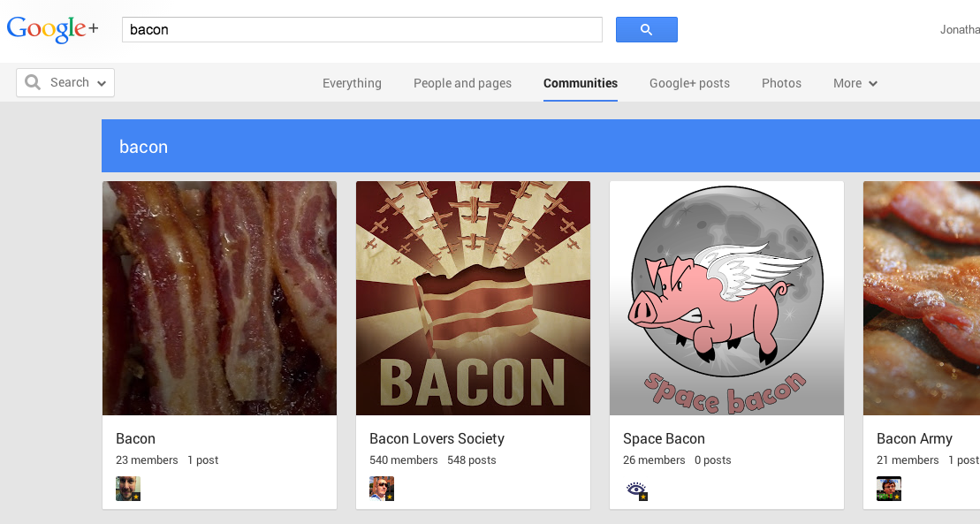
Task: Expand the Search dropdown arrow
Action: 102,83
